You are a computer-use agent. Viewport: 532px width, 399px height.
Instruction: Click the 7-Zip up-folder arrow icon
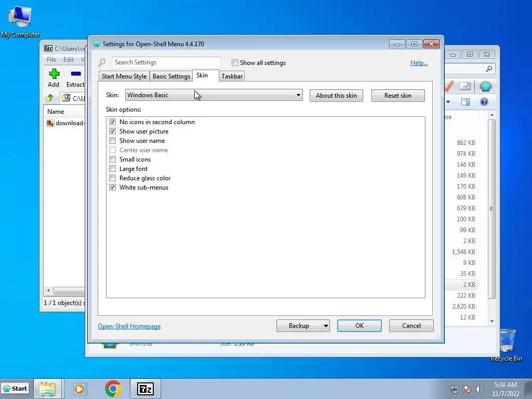50,98
